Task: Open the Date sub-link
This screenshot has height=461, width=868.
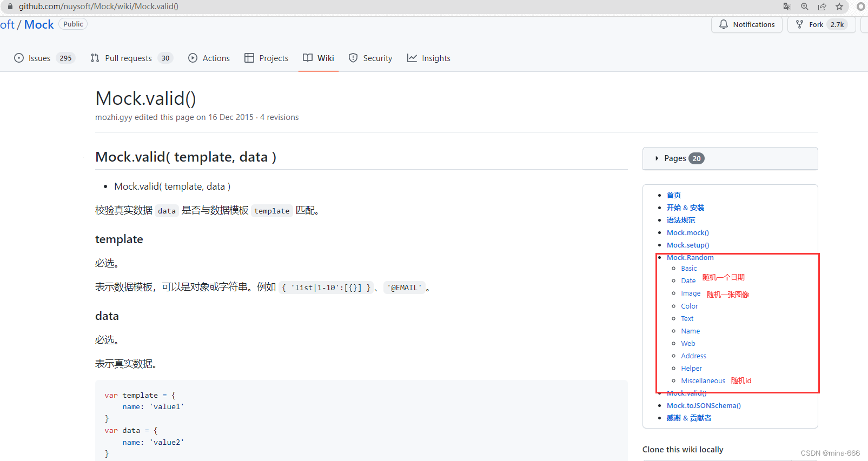Action: [x=688, y=280]
